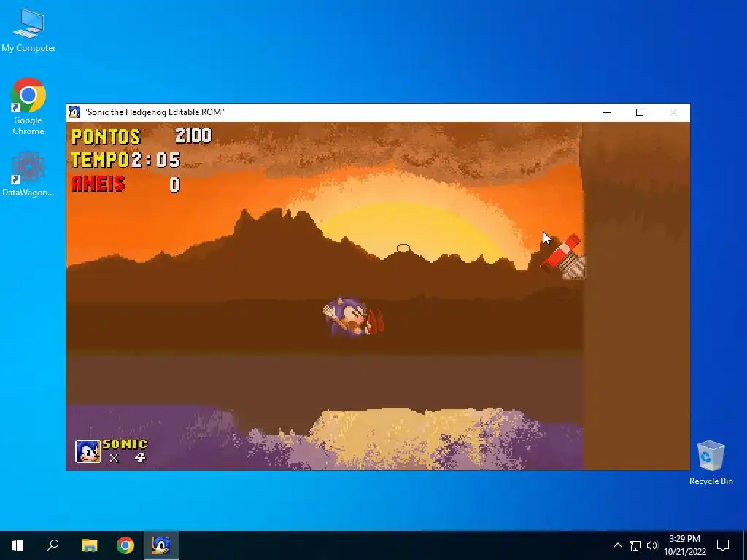Click the ANEIS ring count value 0
747x560 pixels.
(174, 184)
